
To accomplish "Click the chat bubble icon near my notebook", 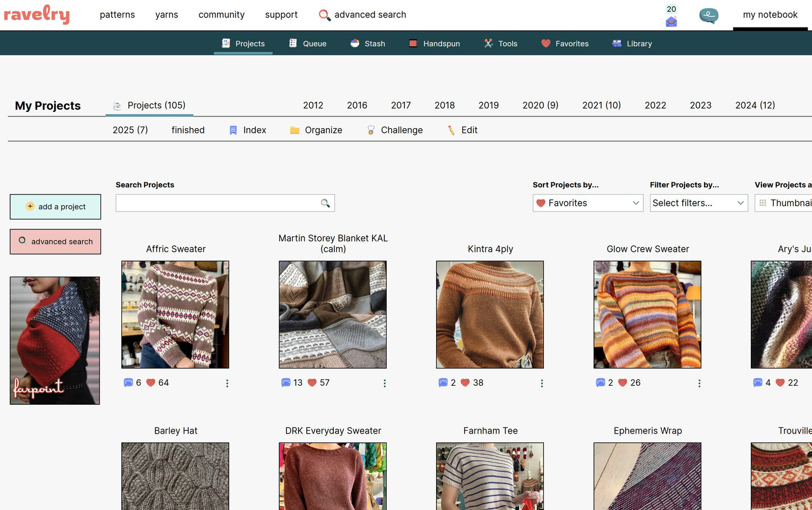I will [x=709, y=16].
